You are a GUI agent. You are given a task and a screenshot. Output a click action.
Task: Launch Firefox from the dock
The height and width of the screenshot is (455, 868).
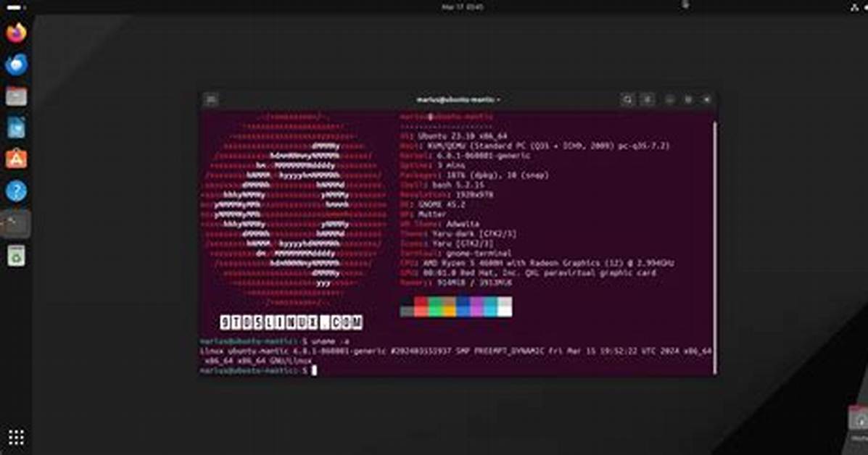[16, 33]
